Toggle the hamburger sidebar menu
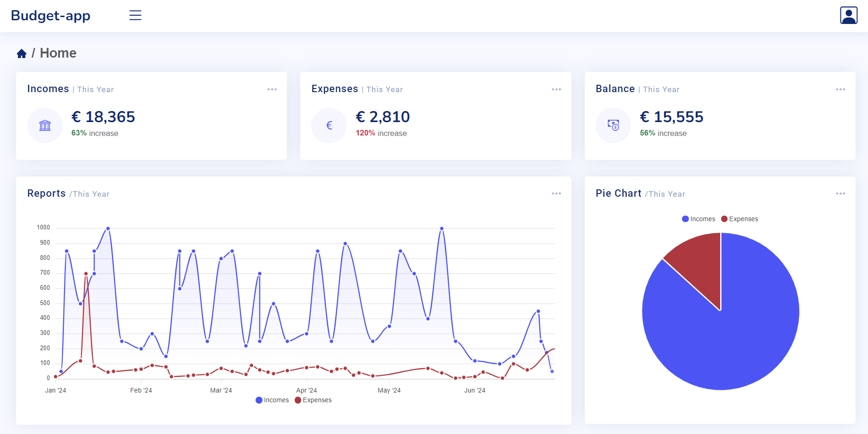 tap(135, 15)
